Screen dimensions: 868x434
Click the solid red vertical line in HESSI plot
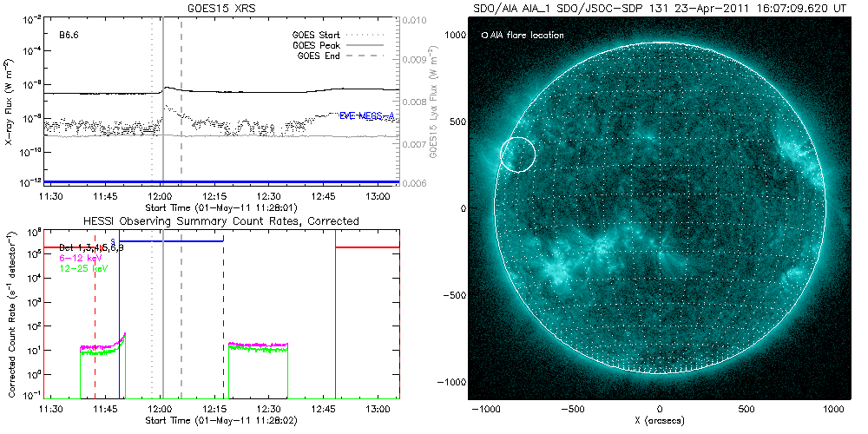click(x=336, y=330)
